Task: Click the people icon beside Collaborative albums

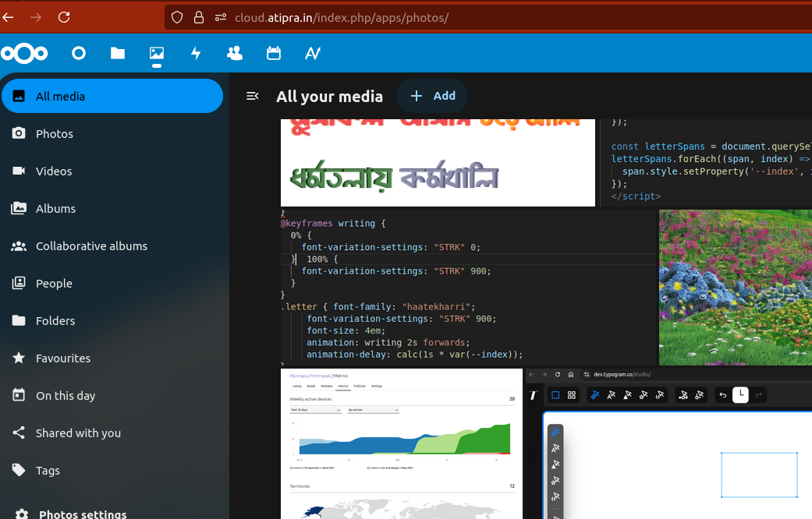Action: coord(19,246)
